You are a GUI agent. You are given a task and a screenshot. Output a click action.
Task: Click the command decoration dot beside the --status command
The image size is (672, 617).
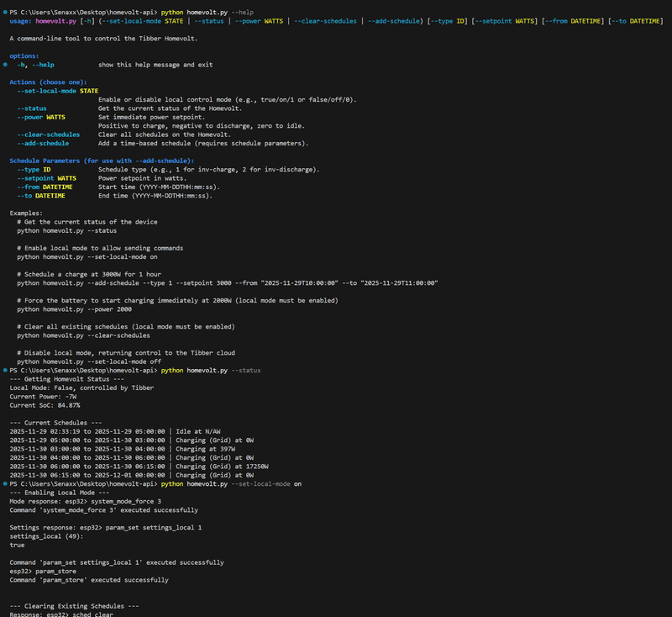tap(4, 370)
